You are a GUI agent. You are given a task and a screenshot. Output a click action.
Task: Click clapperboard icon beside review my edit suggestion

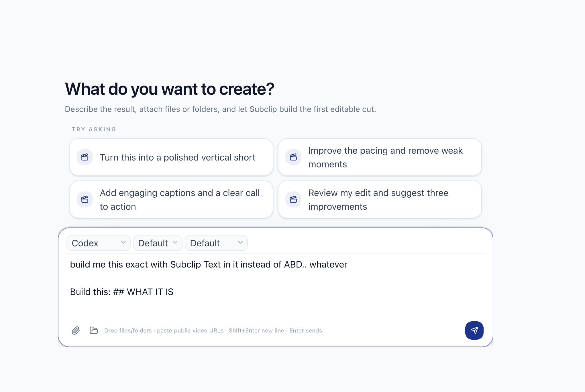point(293,199)
